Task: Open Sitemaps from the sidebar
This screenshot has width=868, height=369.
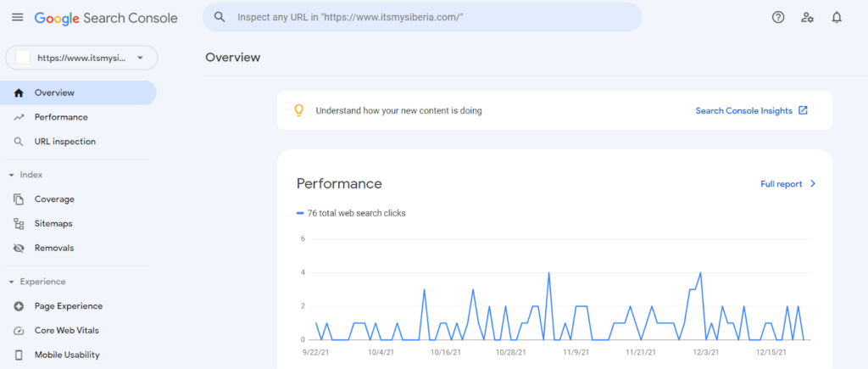Action: (x=53, y=224)
